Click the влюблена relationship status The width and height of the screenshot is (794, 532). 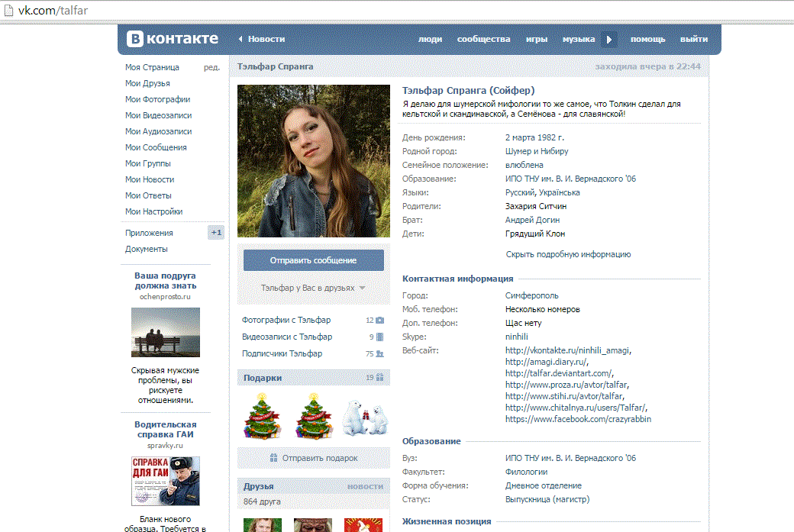point(524,165)
